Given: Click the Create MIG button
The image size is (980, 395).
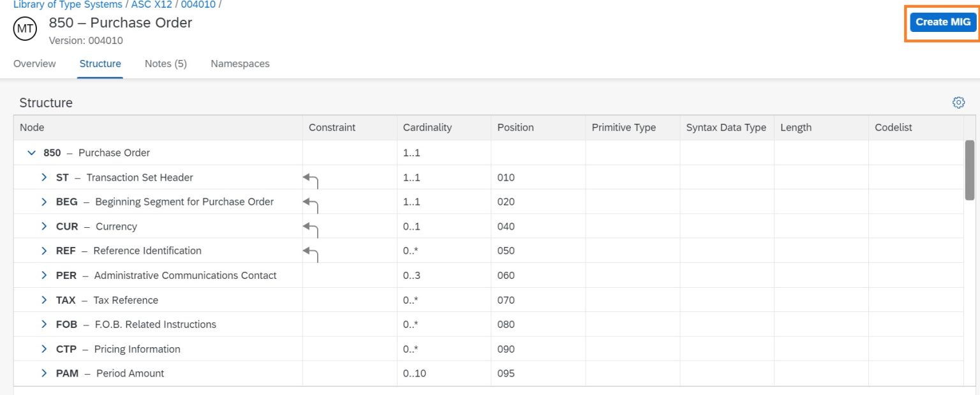Looking at the screenshot, I should pos(943,21).
